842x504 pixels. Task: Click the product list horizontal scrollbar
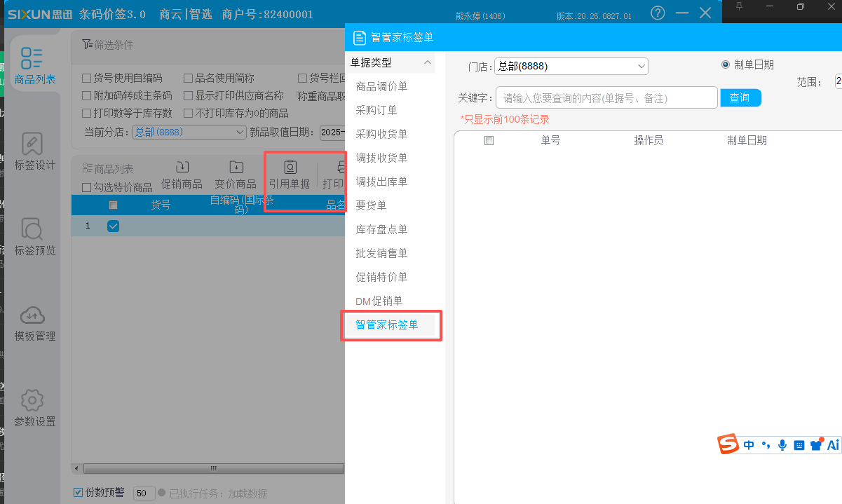(215, 468)
